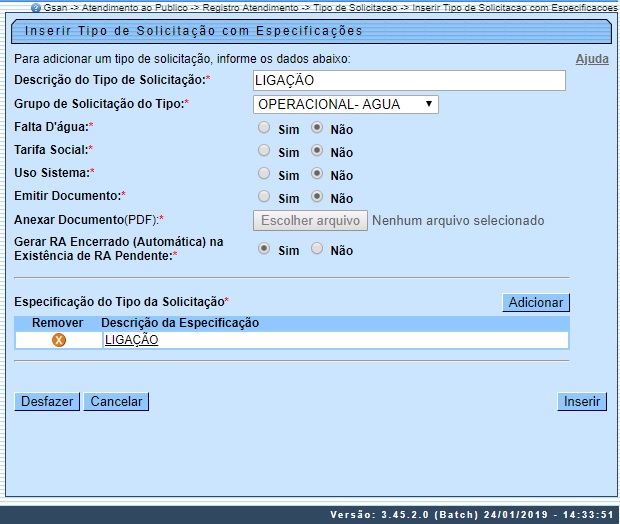This screenshot has width=620, height=524.
Task: Click the Desfazer button
Action: tap(47, 401)
